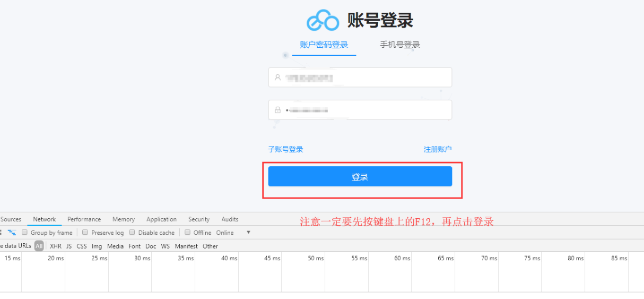This screenshot has width=644, height=299.
Task: Enable Group by frame checkbox
Action: (x=24, y=232)
